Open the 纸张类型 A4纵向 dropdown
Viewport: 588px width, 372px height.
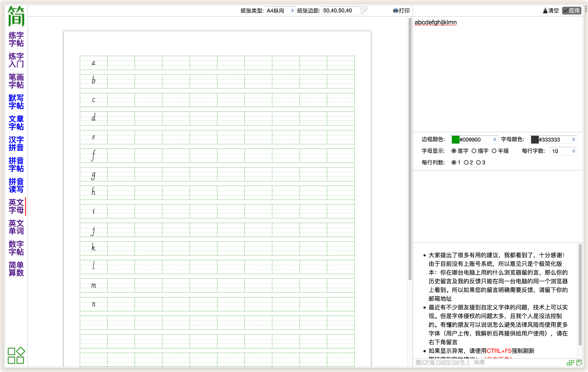point(280,11)
